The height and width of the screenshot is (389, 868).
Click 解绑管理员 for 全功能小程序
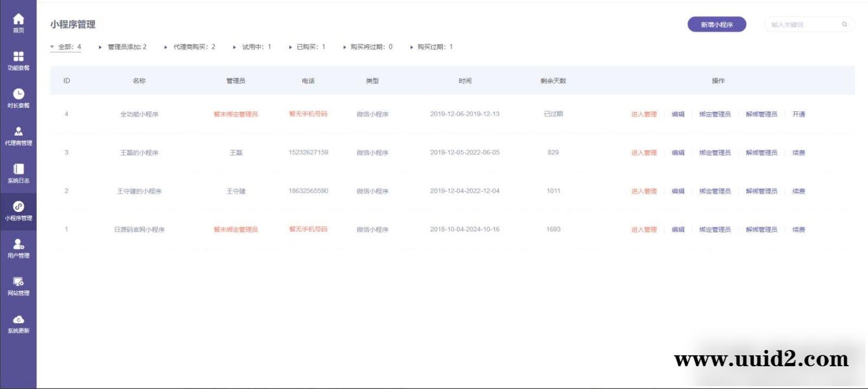click(x=762, y=114)
